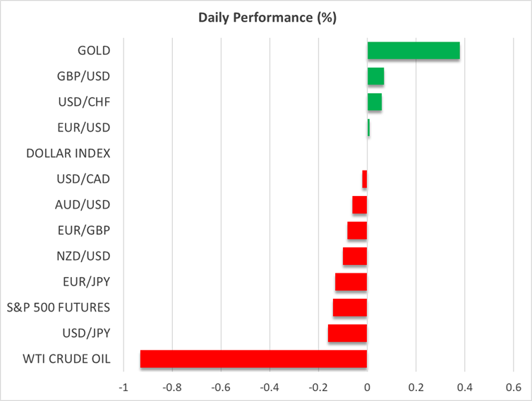Select the green GBP/USD bar
Screen dimensions: 532x401
point(375,76)
